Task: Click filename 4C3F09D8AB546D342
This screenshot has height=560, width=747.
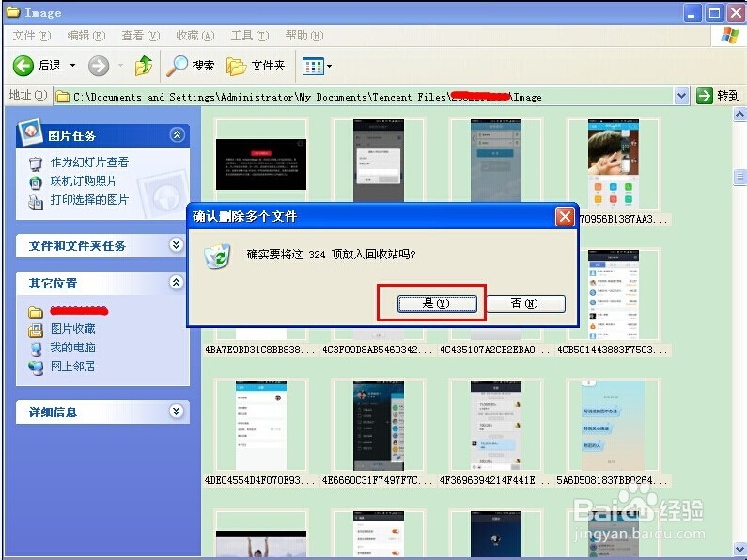Action: [378, 350]
